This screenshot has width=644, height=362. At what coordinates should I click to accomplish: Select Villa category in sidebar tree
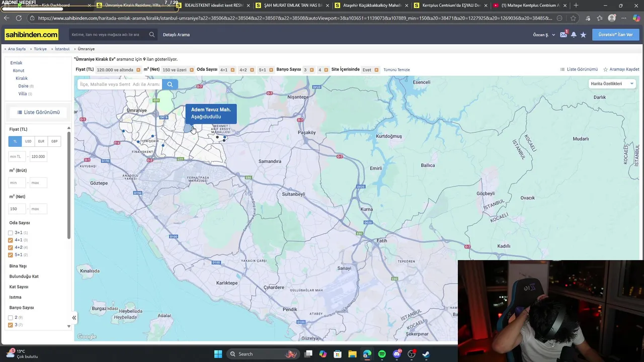tap(23, 94)
